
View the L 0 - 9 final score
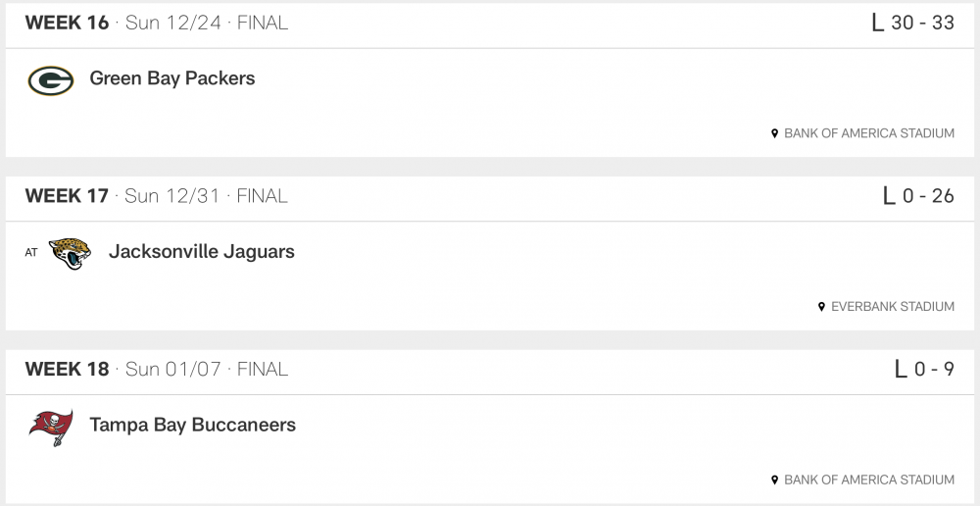pos(924,370)
